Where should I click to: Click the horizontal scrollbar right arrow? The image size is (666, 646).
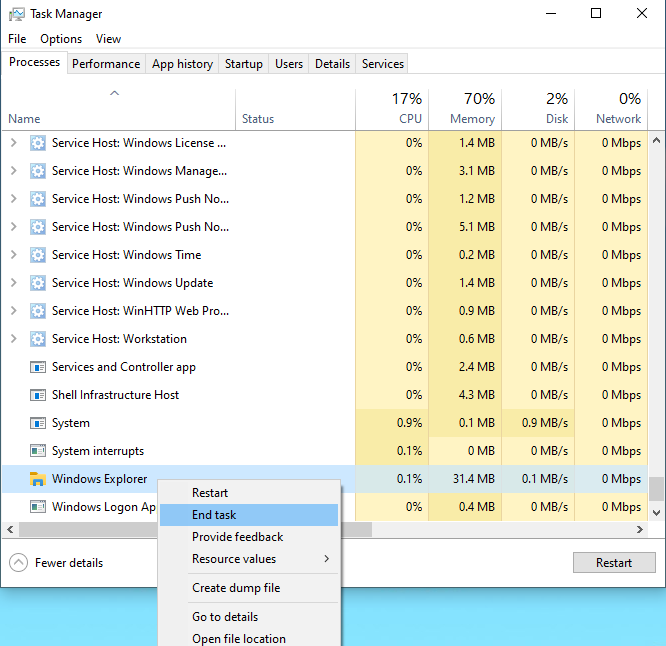click(x=640, y=530)
